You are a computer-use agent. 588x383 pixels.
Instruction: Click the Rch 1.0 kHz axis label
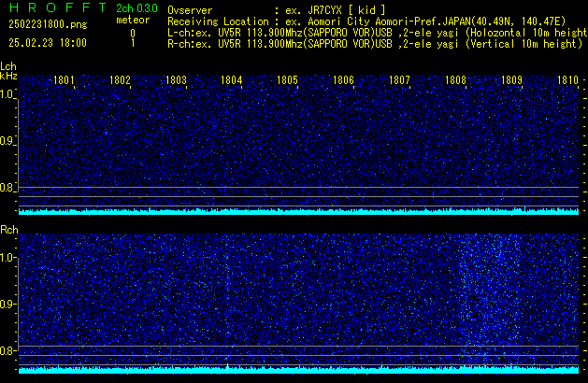tap(7, 258)
